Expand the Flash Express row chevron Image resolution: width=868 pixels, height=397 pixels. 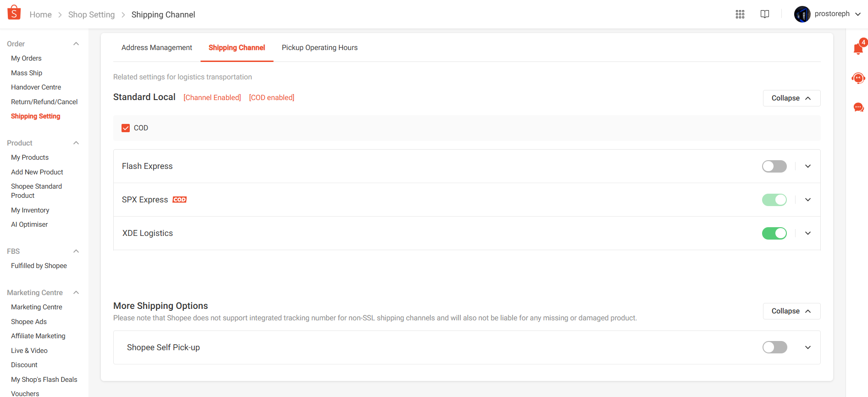pyautogui.click(x=808, y=166)
